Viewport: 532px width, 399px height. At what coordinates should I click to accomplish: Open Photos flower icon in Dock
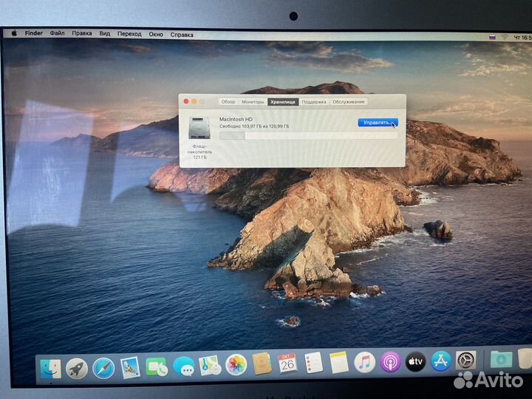[x=236, y=365]
